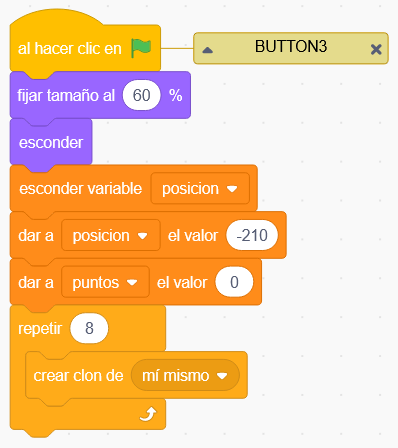This screenshot has width=398, height=448.
Task: Click the el valor label in puntos block
Action: click(x=182, y=283)
